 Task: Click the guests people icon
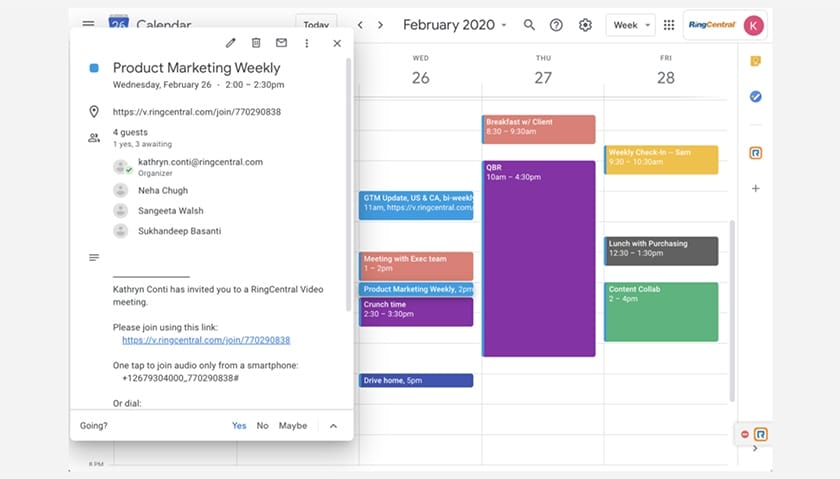[x=94, y=138]
